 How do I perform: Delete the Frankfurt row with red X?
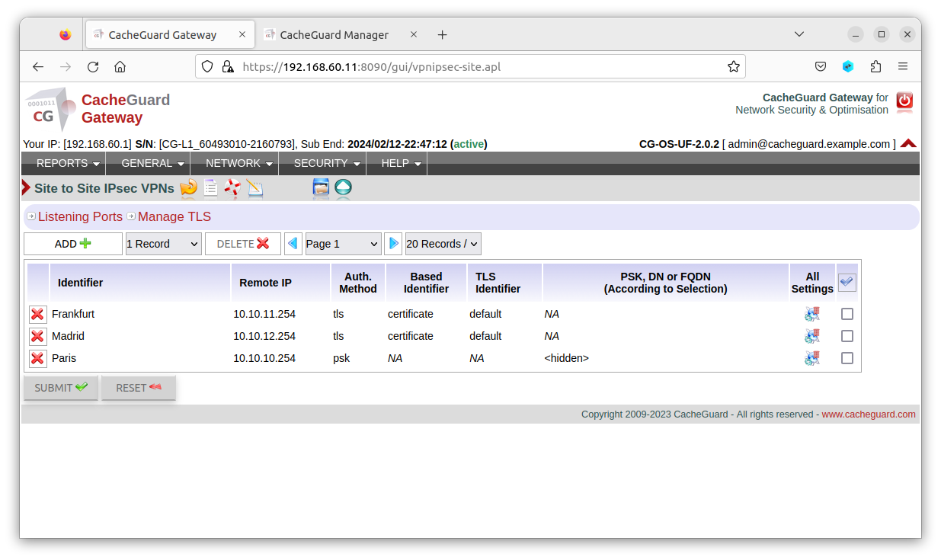tap(37, 314)
